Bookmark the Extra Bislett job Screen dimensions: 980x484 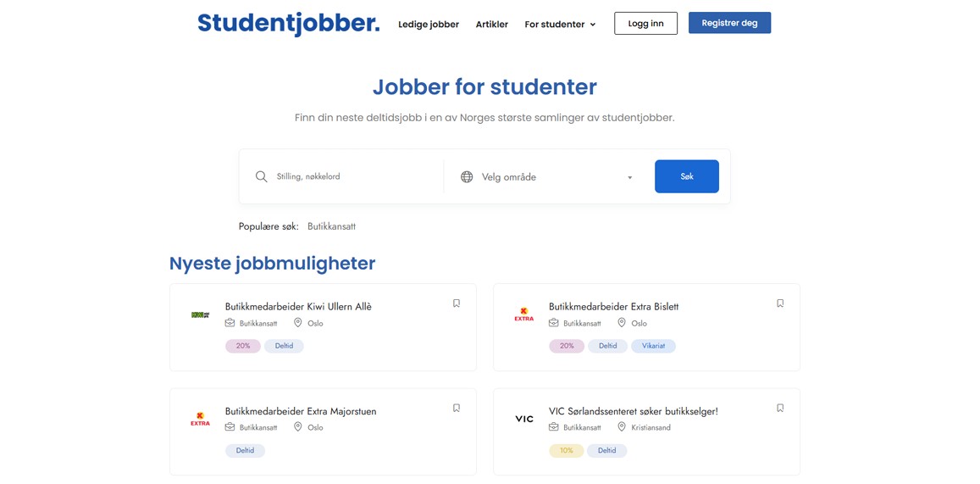coord(780,303)
